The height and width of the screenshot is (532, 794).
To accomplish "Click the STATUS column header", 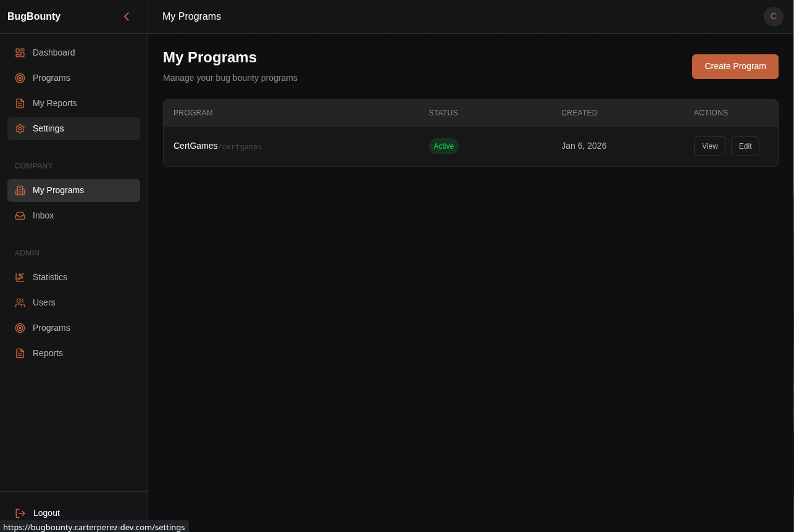I will pyautogui.click(x=443, y=114).
